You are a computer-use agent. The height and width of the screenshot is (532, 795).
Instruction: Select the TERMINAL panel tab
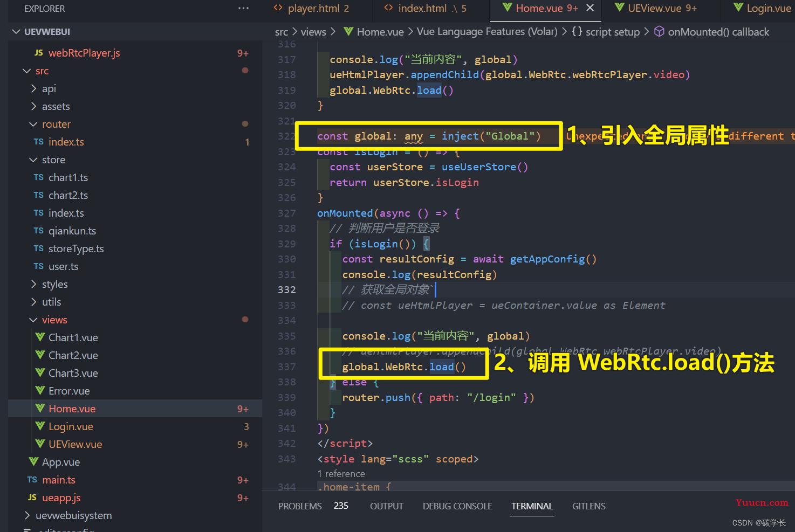tap(532, 506)
